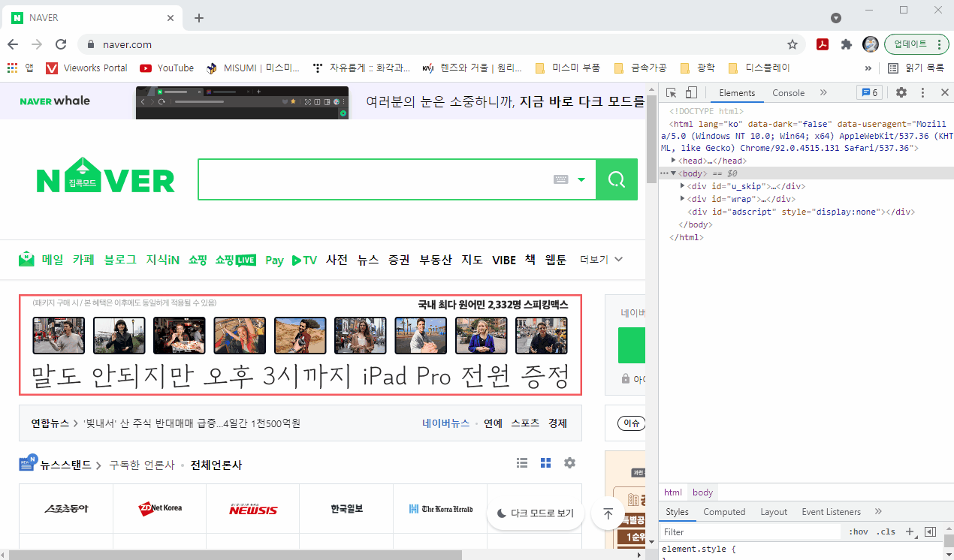Image resolution: width=954 pixels, height=560 pixels.
Task: Open the YouTube bookmark
Action: pyautogui.click(x=167, y=68)
